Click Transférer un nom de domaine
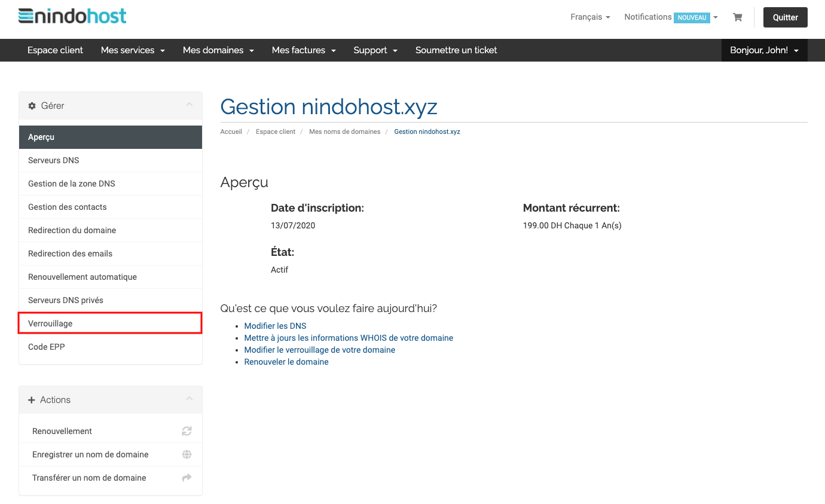The width and height of the screenshot is (825, 504). pyautogui.click(x=111, y=478)
